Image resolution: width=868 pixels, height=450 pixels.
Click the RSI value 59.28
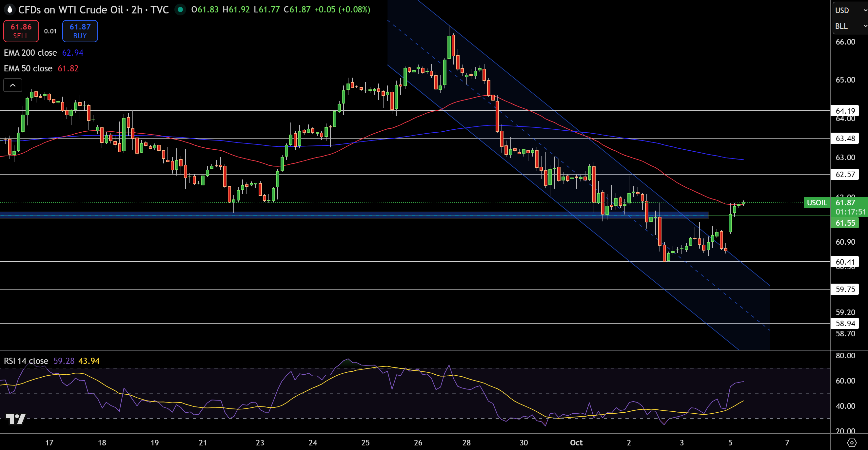(64, 361)
